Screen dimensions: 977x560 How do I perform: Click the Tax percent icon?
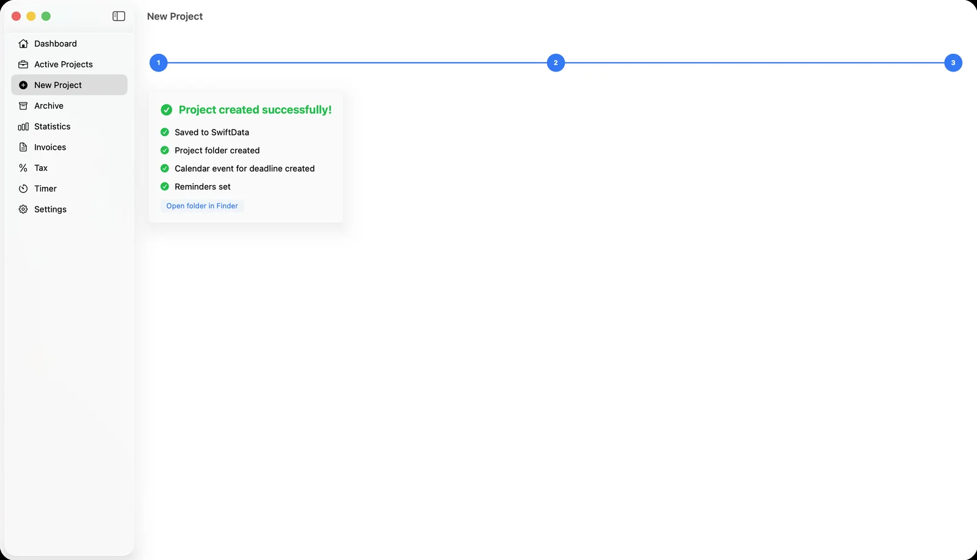[23, 168]
